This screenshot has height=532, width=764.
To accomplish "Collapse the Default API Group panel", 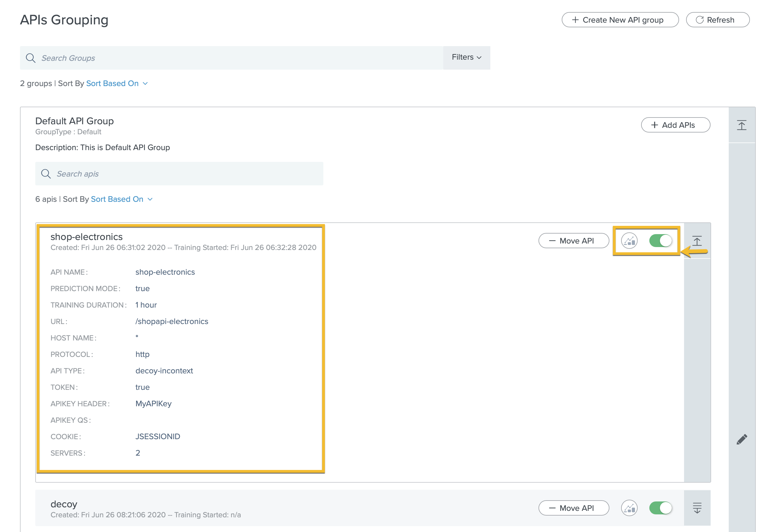I will (x=741, y=125).
